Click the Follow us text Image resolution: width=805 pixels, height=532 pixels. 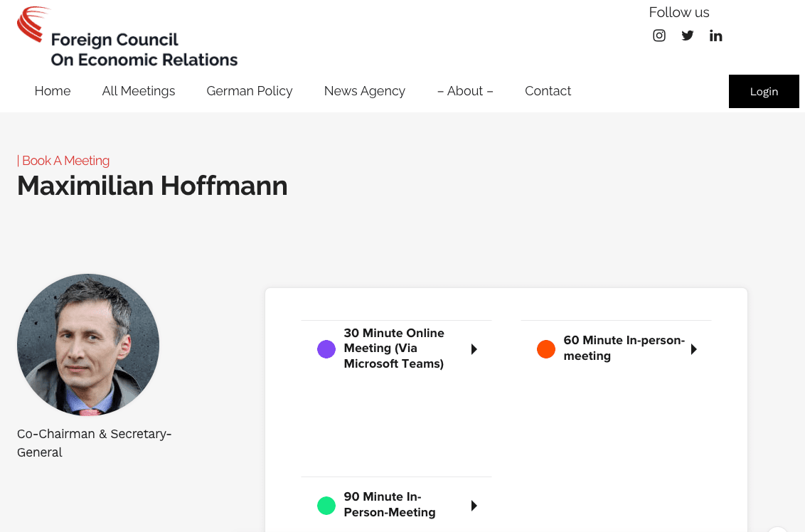(x=678, y=12)
